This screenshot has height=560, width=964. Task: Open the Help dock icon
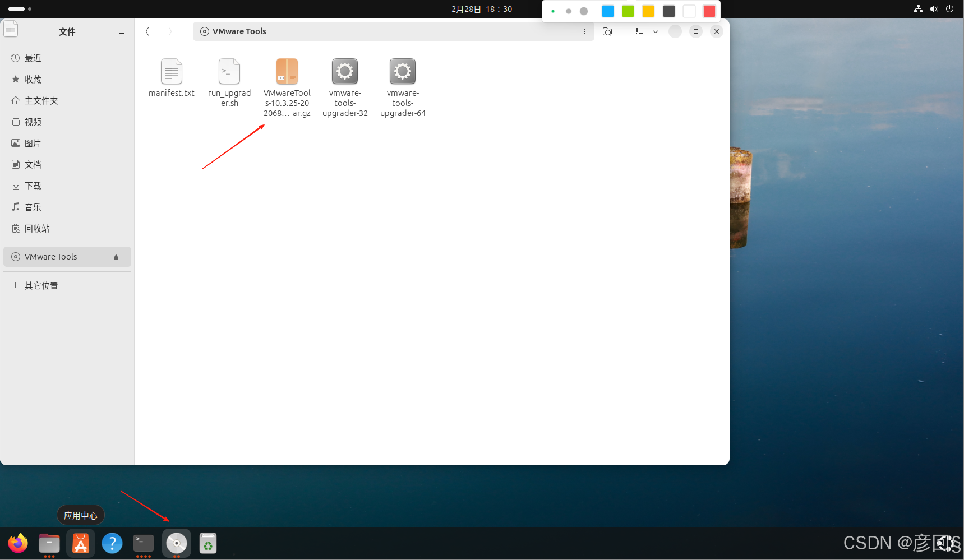coord(112,543)
